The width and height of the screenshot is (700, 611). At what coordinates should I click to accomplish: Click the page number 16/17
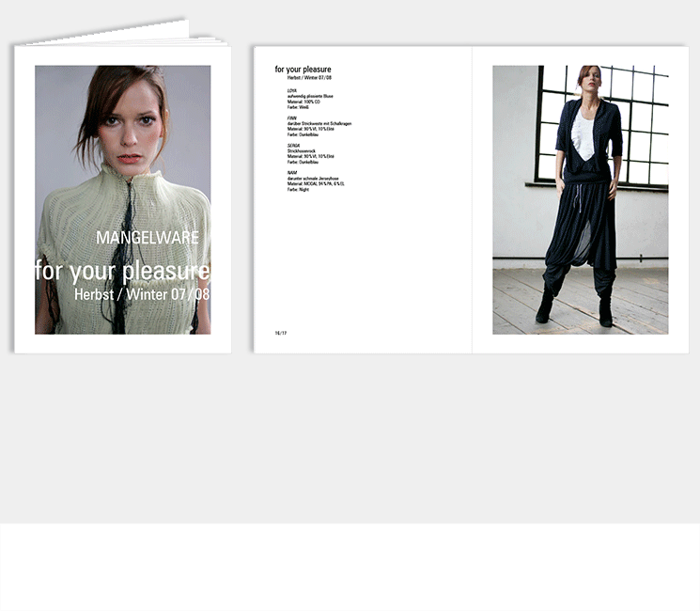pyautogui.click(x=281, y=333)
